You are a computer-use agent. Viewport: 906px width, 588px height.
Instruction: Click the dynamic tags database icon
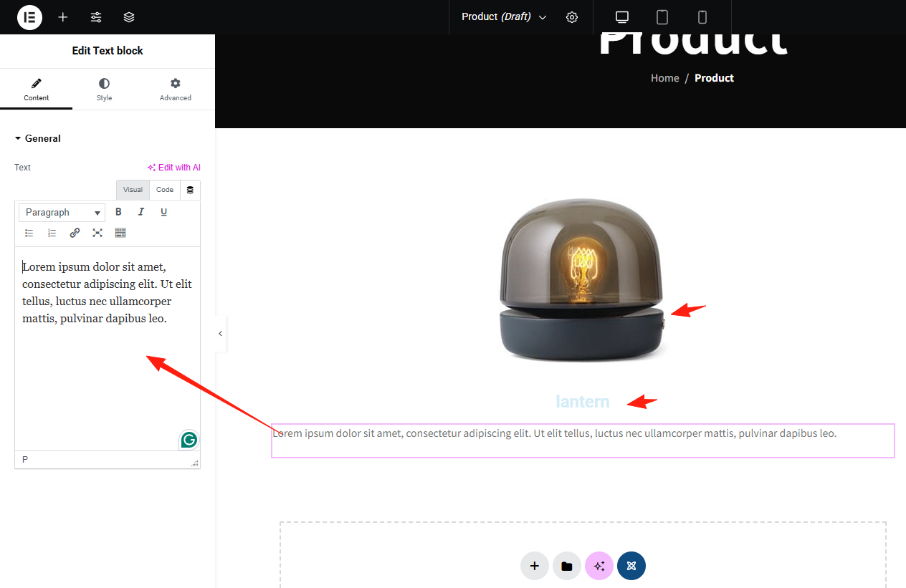[x=190, y=190]
